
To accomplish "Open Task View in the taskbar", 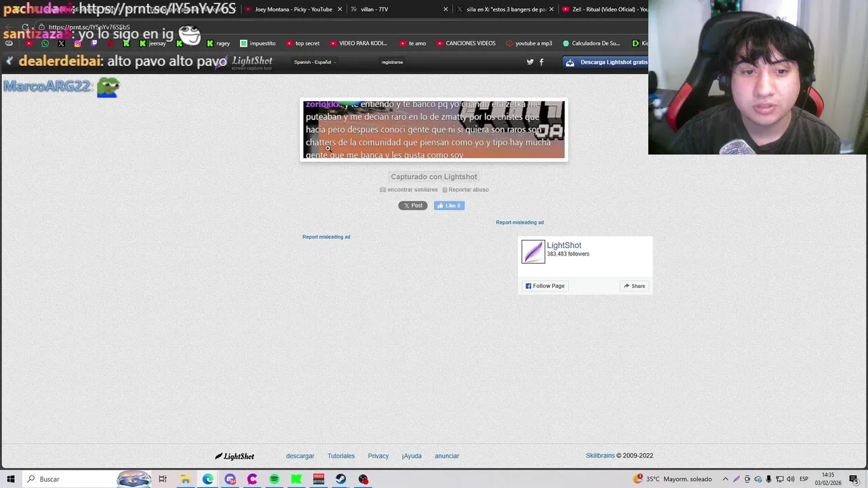I will 163,479.
